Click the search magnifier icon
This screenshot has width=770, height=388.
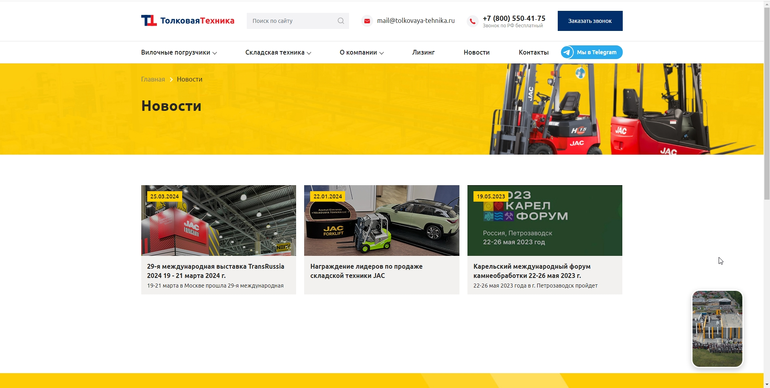tap(341, 21)
